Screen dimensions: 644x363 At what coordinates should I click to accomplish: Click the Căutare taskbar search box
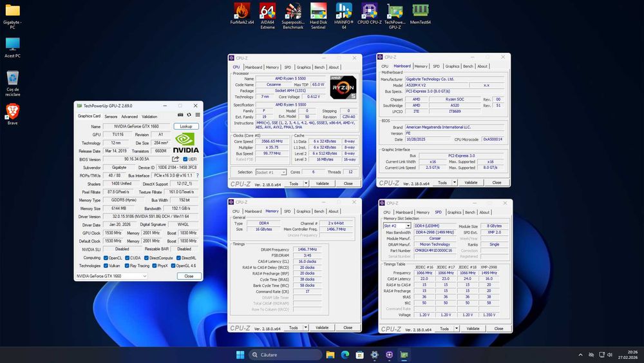point(285,355)
